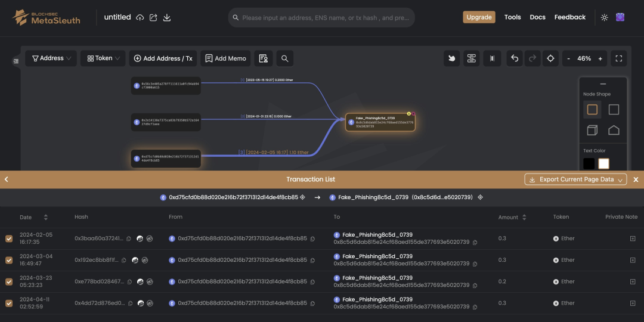Screen dimensions: 644x322
Task: Click the undo arrow in canvas toolbar
Action: (515, 58)
